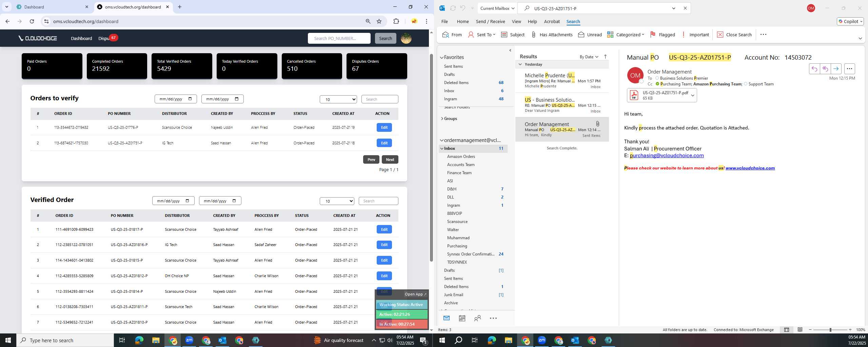Open Disputes link in CloudChoice nav
Screen dimensions: 868x347
(104, 38)
